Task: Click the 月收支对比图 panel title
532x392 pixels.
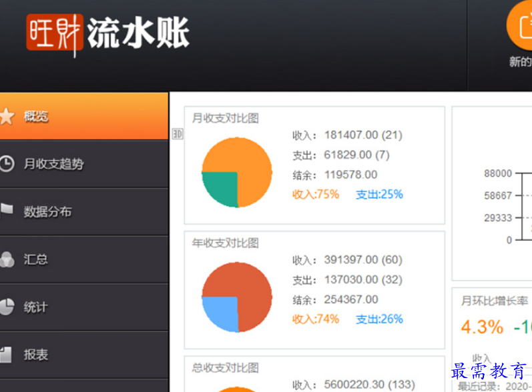Action: click(226, 118)
